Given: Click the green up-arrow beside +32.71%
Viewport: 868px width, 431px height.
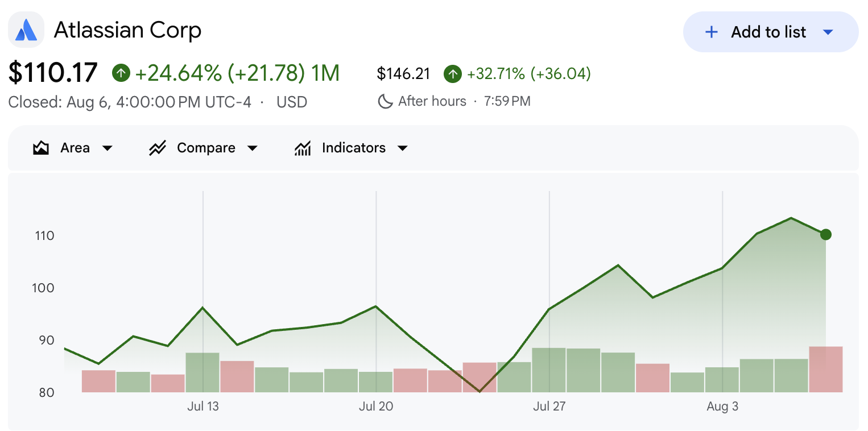Looking at the screenshot, I should tap(453, 73).
